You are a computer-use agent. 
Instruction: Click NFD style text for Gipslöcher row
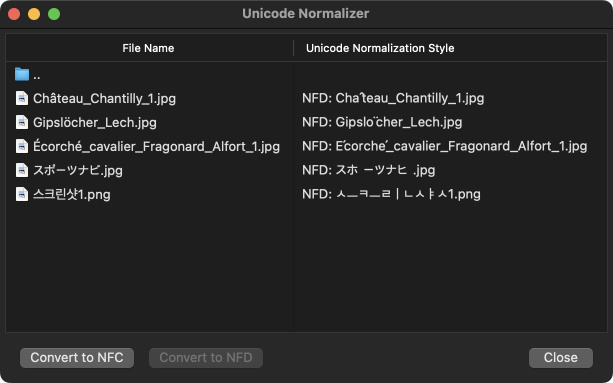click(x=382, y=122)
